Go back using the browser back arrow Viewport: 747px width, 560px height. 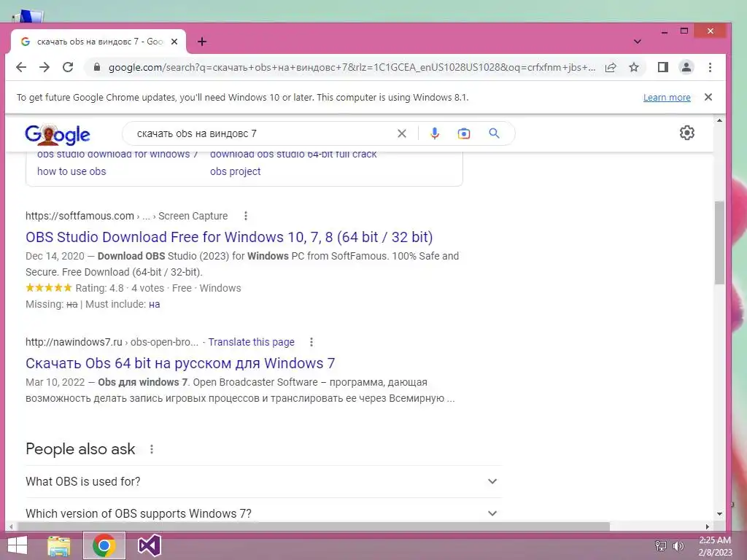click(x=21, y=67)
